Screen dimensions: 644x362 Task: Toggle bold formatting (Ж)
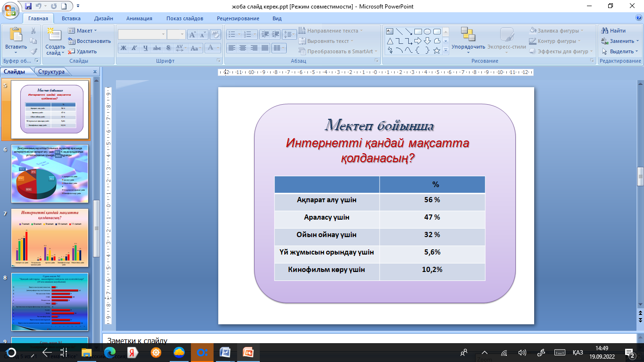123,48
